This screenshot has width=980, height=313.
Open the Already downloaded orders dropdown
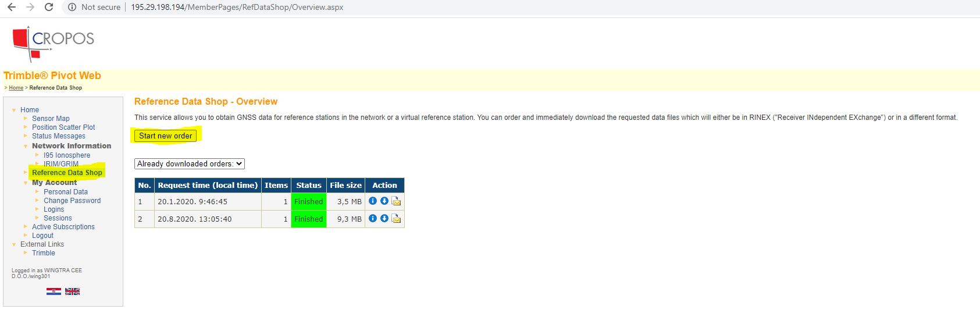(x=189, y=164)
